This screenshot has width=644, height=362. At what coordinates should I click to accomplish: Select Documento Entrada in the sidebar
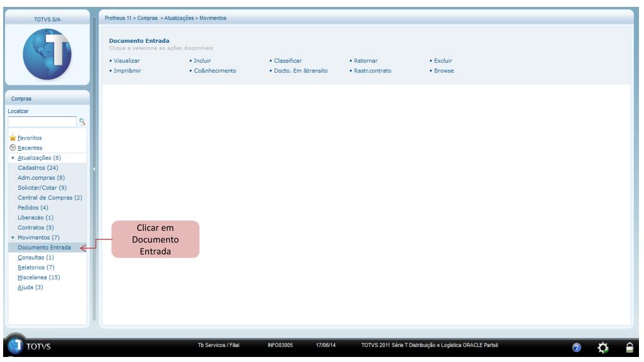(x=45, y=248)
